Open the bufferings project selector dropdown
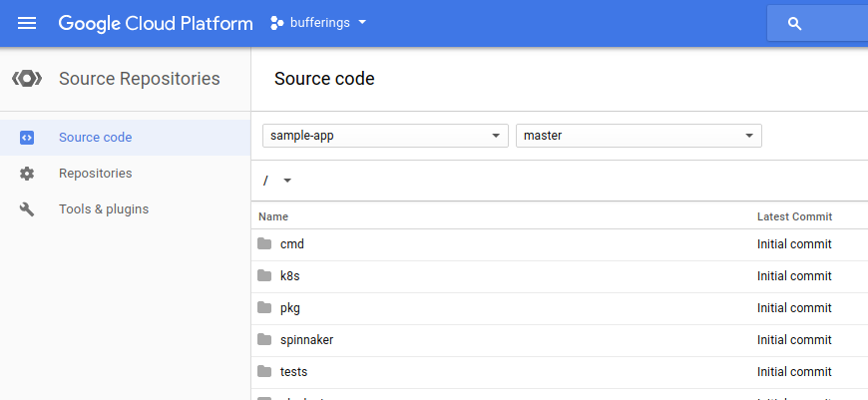The image size is (868, 400). click(319, 23)
